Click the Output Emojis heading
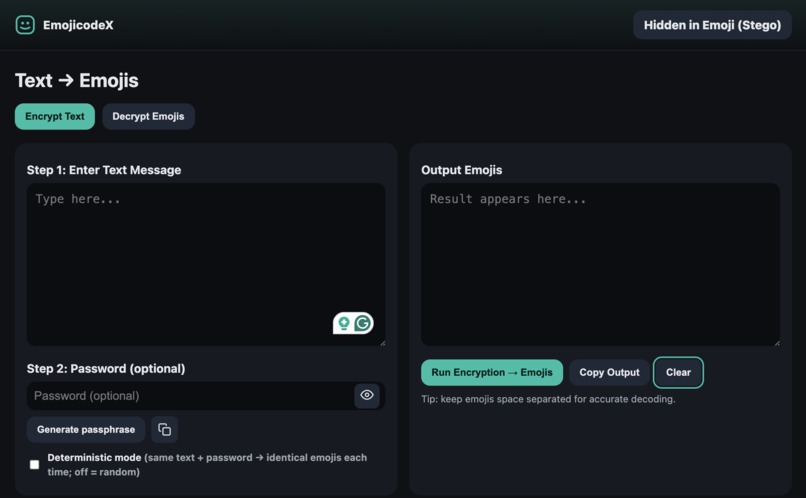The image size is (806, 498). [462, 170]
